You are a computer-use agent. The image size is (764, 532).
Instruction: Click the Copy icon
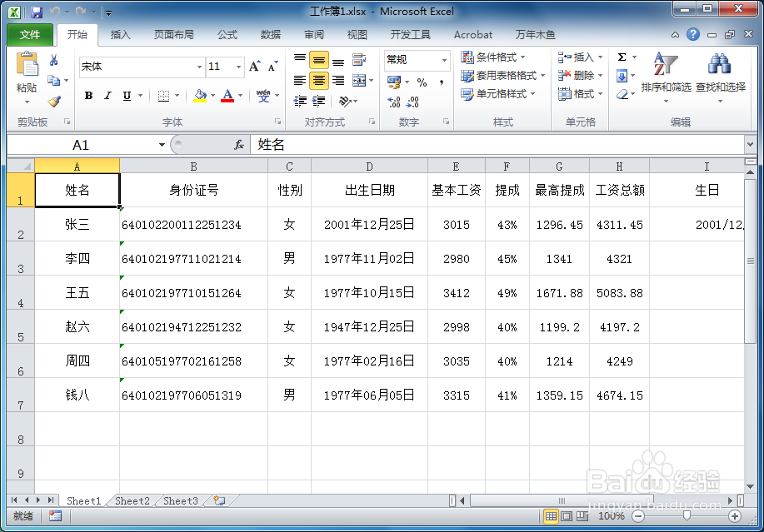[53, 80]
